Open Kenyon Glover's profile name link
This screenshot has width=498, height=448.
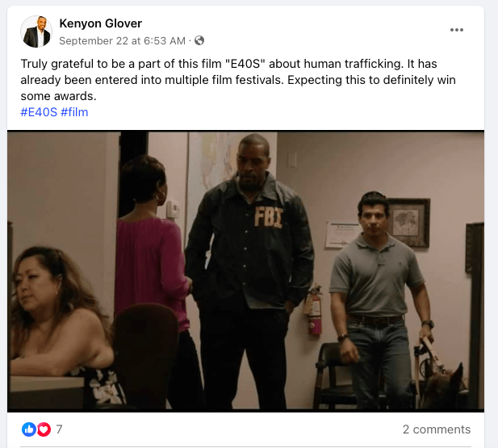100,23
